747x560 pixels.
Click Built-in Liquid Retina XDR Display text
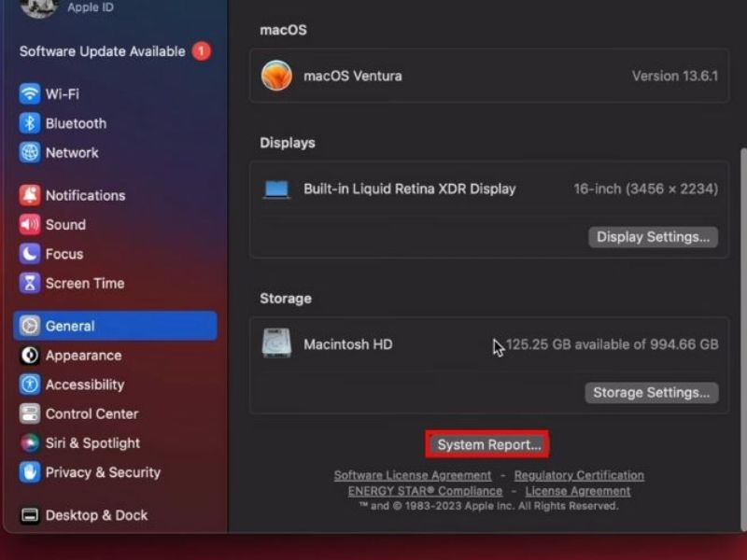click(410, 189)
